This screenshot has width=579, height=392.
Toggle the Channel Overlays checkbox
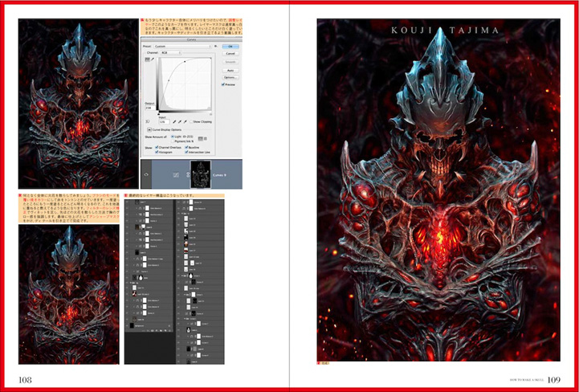(x=157, y=148)
